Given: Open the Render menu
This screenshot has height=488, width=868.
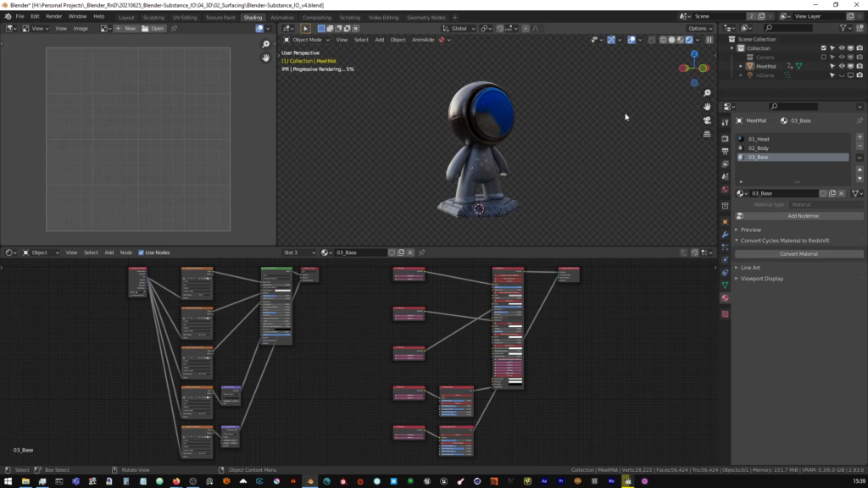Looking at the screenshot, I should click(x=53, y=16).
